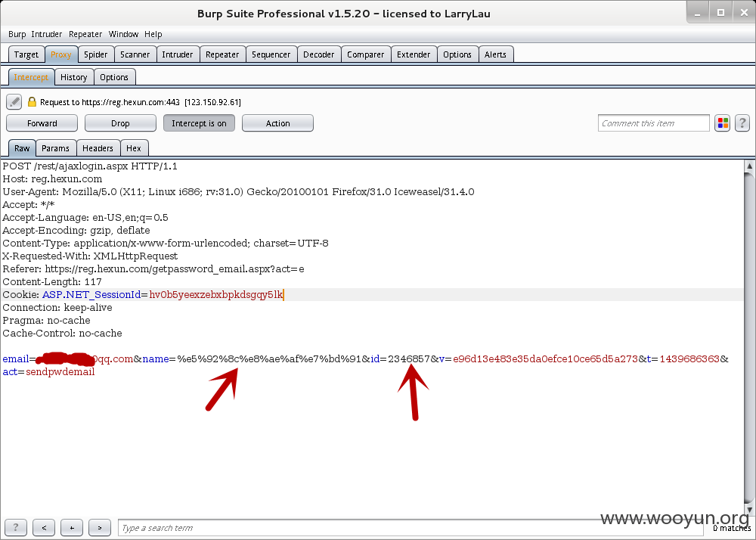Image resolution: width=756 pixels, height=540 pixels.
Task: Toggle the Intercept is on button
Action: pos(199,123)
